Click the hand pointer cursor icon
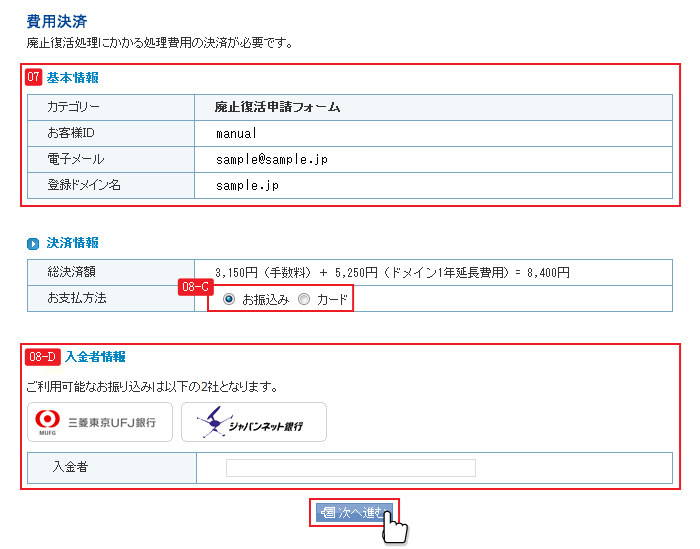This screenshot has width=700, height=549. (x=394, y=527)
